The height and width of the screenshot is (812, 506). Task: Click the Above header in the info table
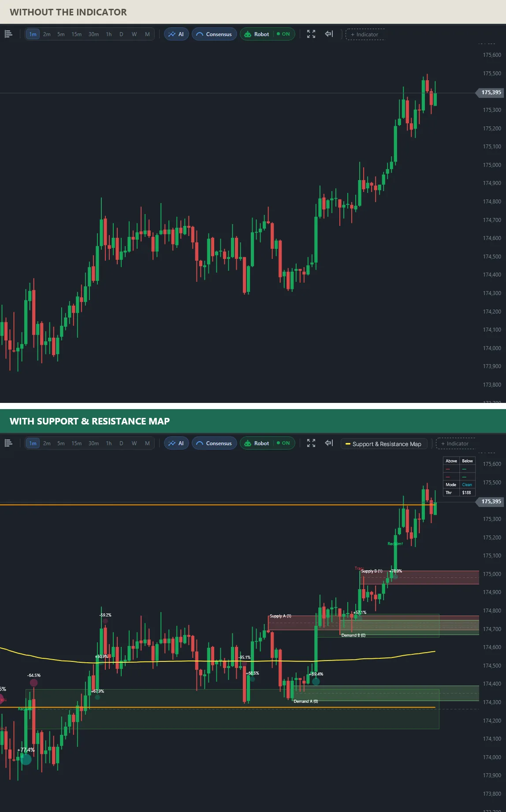click(x=451, y=461)
